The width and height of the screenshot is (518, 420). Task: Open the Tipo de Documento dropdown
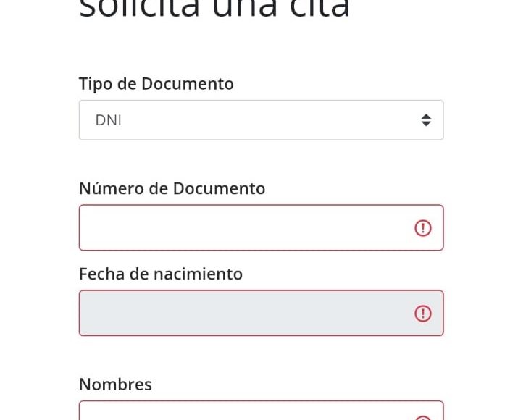[x=262, y=120]
